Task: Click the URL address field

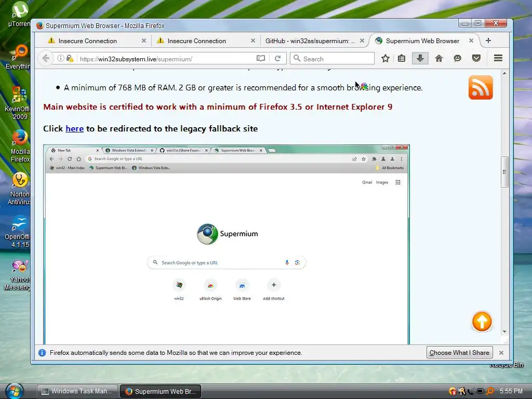Action: pyautogui.click(x=166, y=59)
